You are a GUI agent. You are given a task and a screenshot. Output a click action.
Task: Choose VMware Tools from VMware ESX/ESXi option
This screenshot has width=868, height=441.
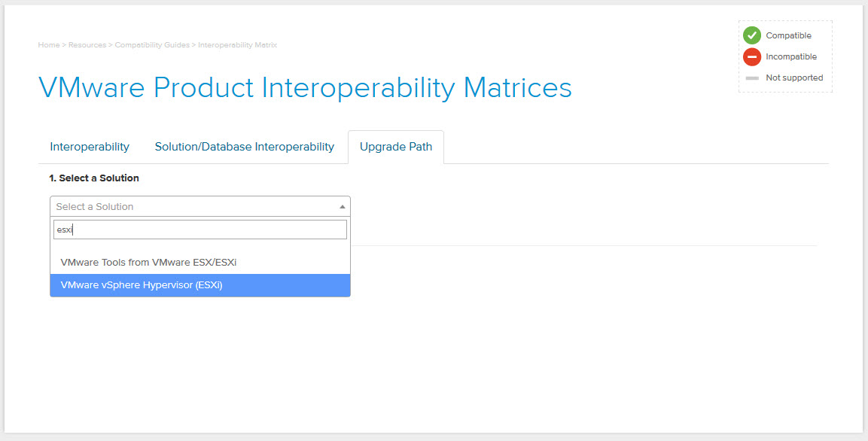click(199, 263)
